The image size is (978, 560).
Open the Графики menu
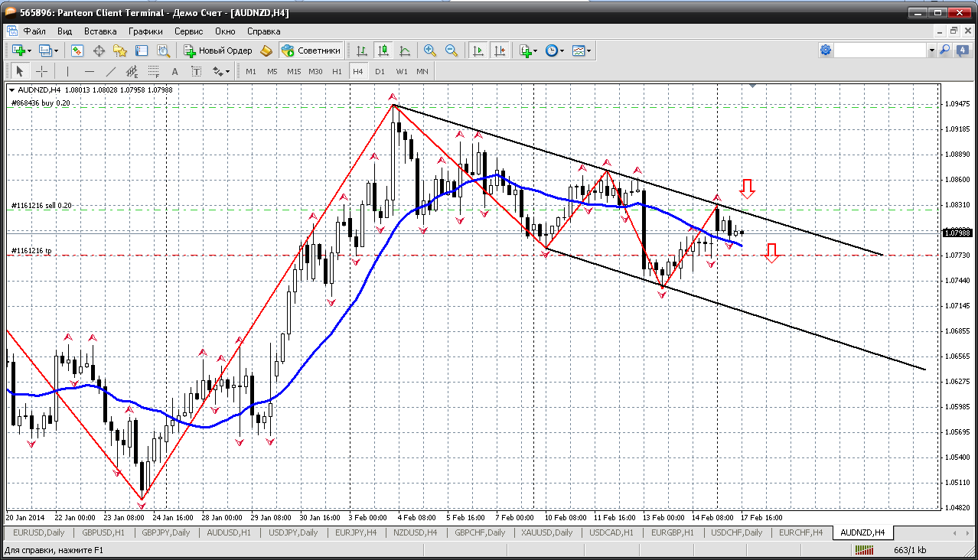pyautogui.click(x=145, y=31)
